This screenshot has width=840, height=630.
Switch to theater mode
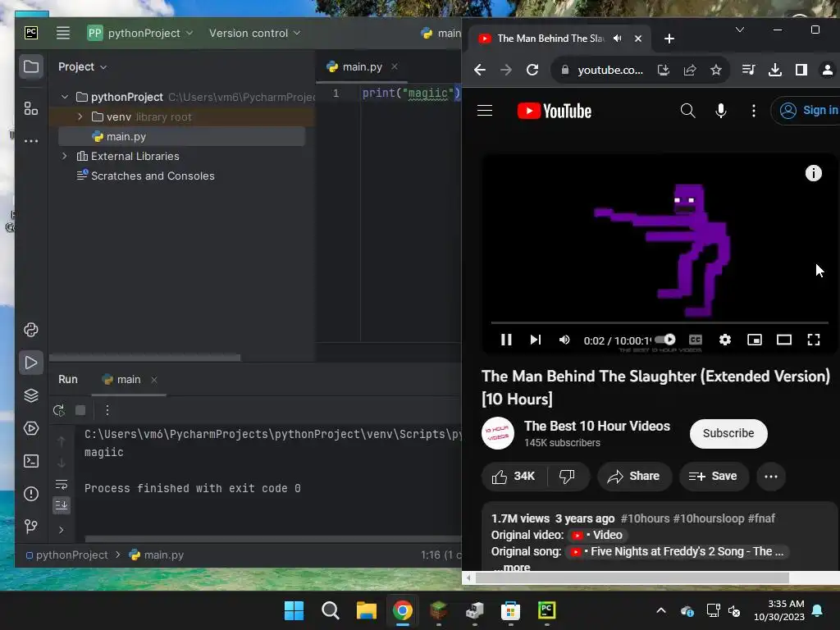(x=784, y=340)
